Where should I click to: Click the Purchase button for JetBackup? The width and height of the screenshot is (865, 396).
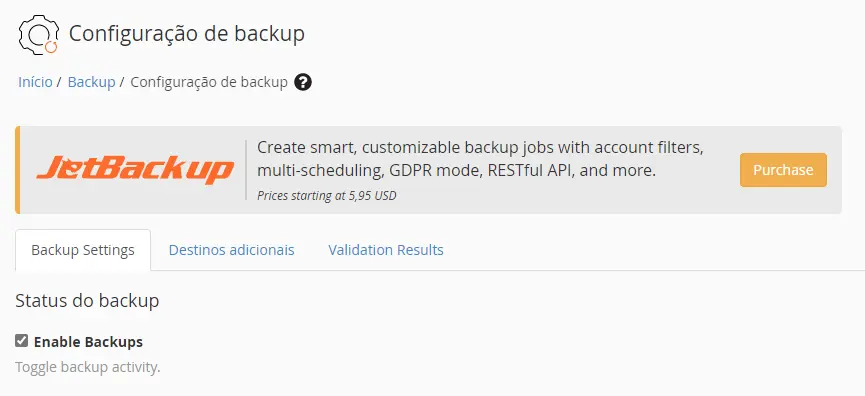[783, 170]
